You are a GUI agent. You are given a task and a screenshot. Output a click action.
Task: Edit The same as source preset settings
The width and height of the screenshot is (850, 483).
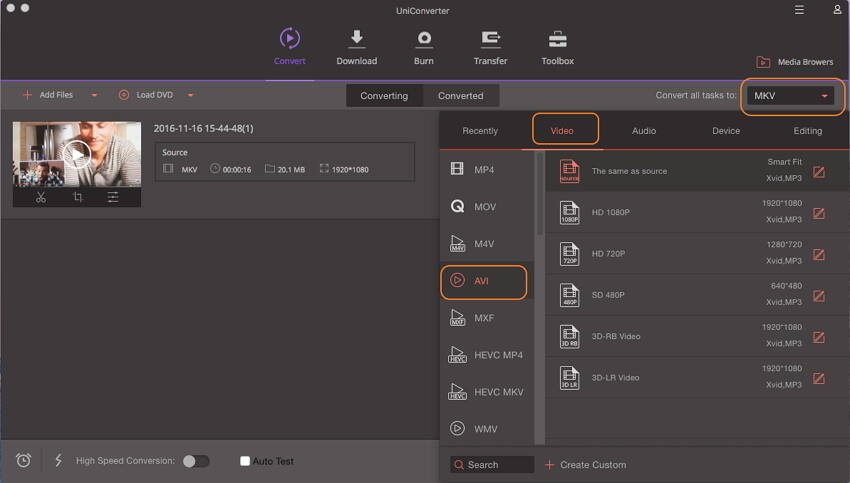click(x=819, y=172)
